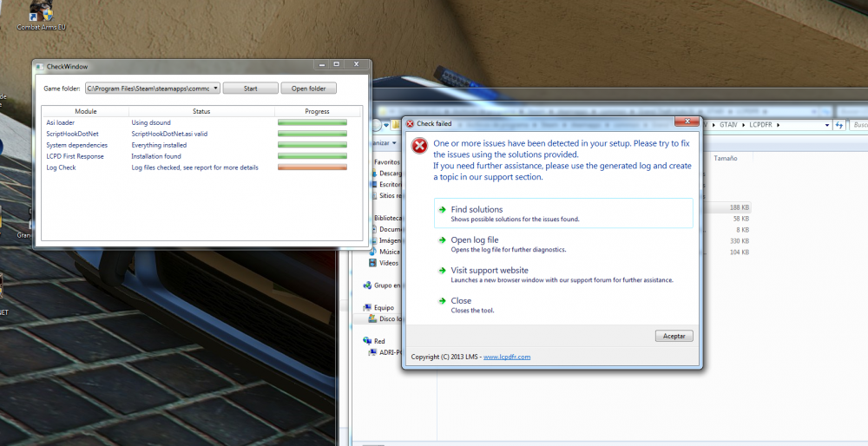Click the orange Log Check progress bar
The width and height of the screenshot is (868, 446).
(312, 167)
